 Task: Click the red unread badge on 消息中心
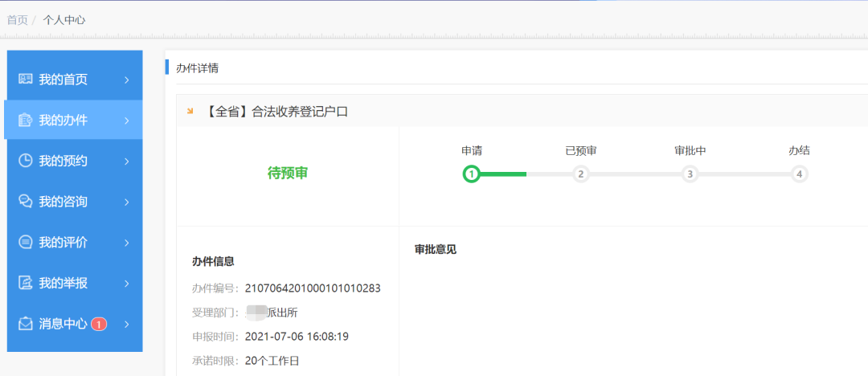[x=99, y=325]
